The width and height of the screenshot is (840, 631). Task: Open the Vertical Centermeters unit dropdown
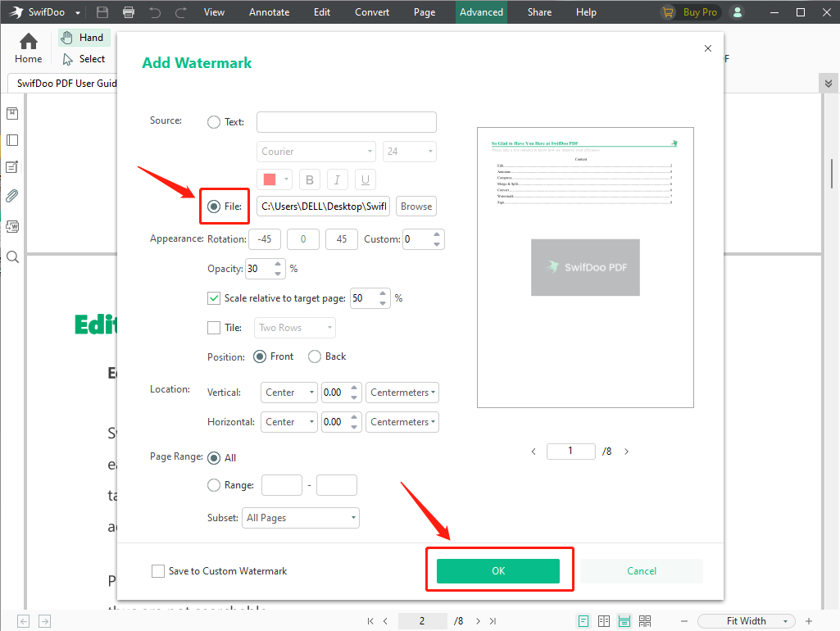[x=402, y=393]
